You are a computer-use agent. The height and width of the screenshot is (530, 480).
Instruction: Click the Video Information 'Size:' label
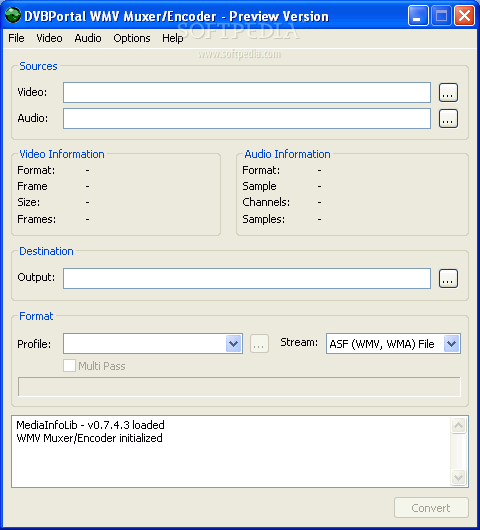(x=29, y=202)
